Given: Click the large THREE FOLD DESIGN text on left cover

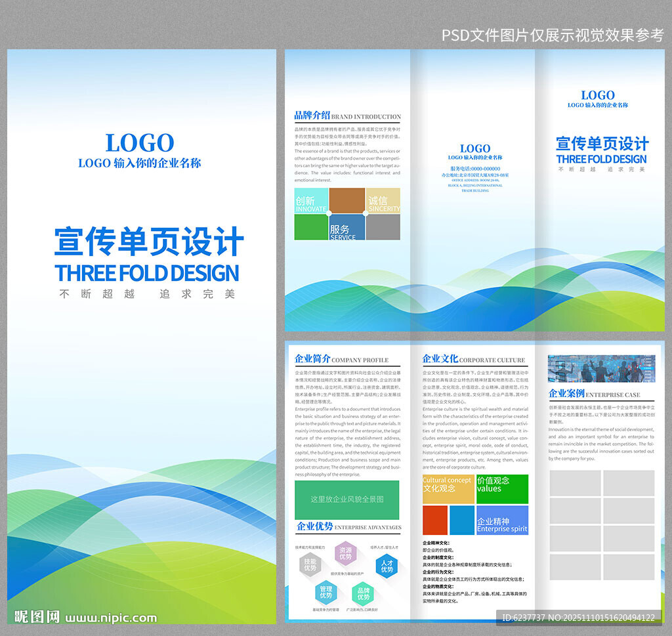Looking at the screenshot, I should [x=146, y=273].
